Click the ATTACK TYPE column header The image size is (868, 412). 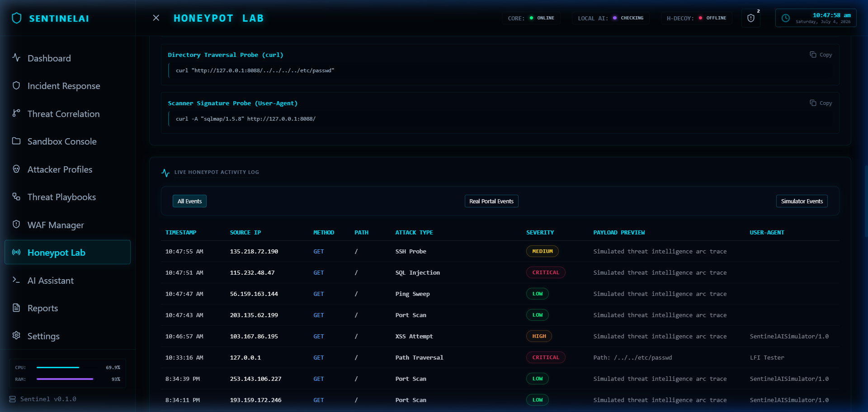[414, 232]
